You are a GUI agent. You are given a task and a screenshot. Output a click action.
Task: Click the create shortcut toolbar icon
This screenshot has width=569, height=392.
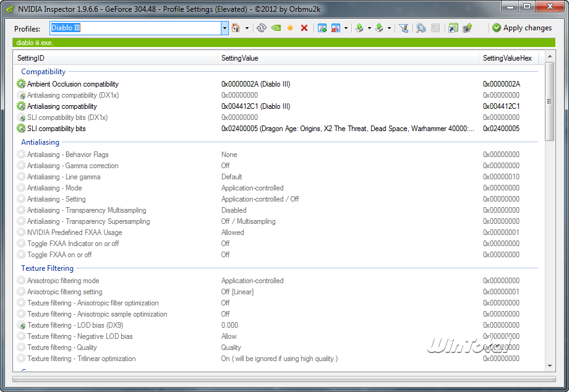click(453, 28)
